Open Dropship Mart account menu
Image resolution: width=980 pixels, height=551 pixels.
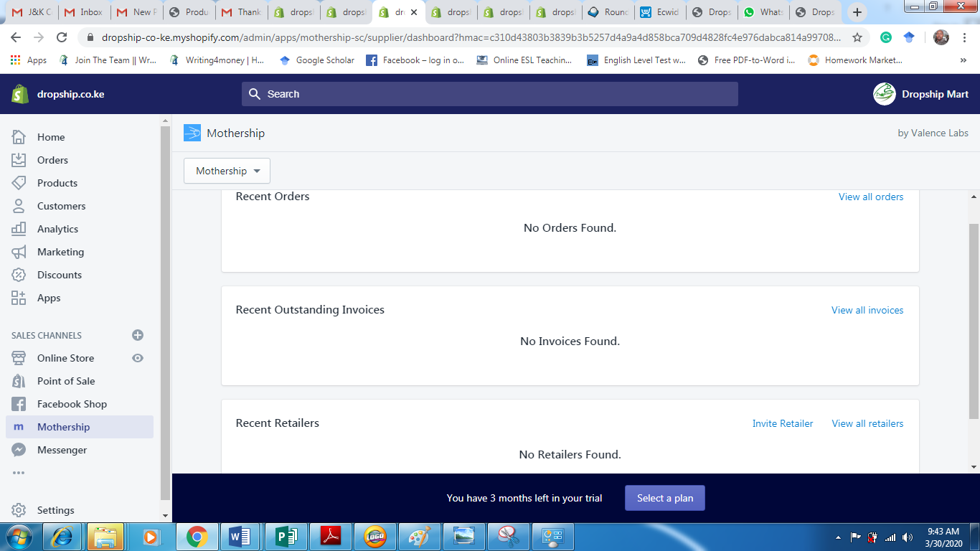click(x=920, y=94)
